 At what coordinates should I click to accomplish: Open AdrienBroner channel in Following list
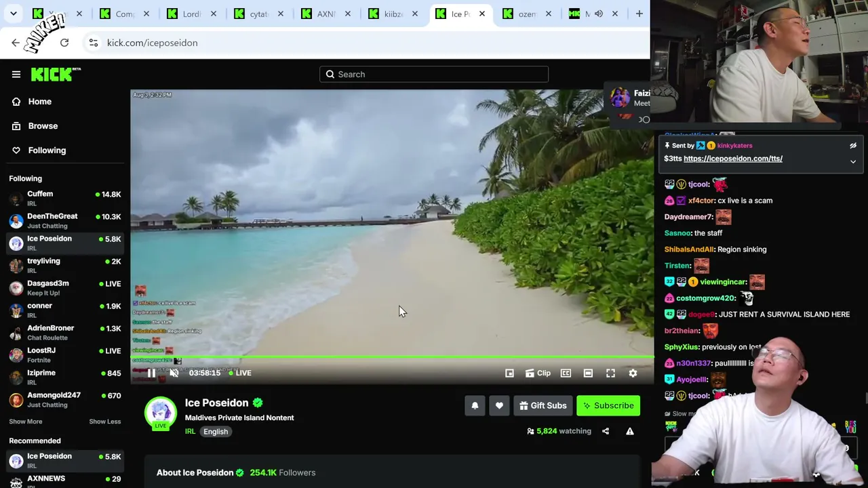[x=65, y=333]
